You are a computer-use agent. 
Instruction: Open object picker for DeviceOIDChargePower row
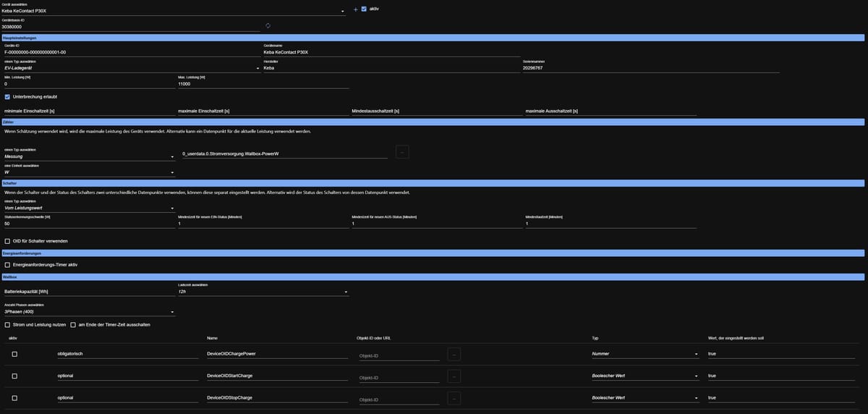click(x=454, y=354)
